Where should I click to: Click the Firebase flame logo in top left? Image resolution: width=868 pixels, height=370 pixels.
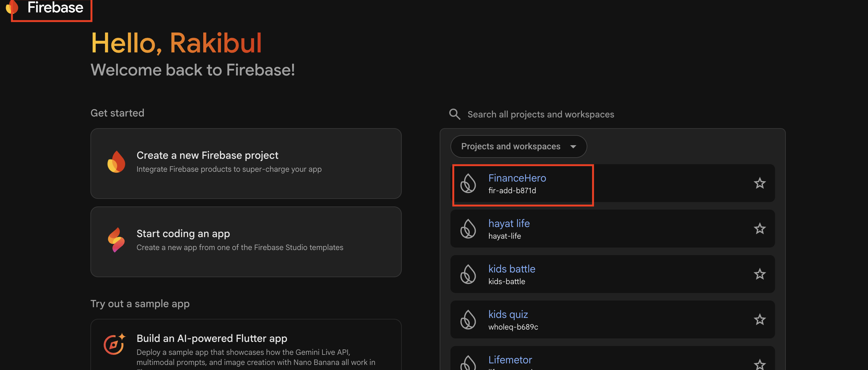(12, 8)
